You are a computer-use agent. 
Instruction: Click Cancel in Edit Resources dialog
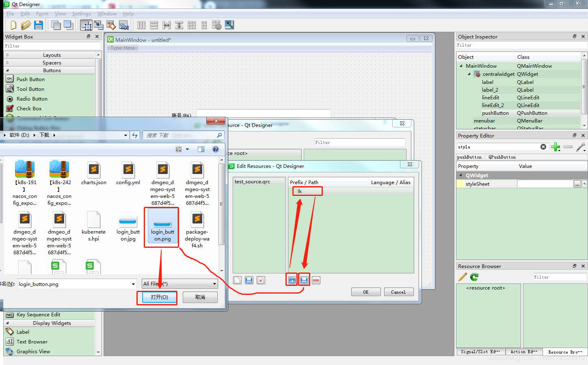coord(398,292)
